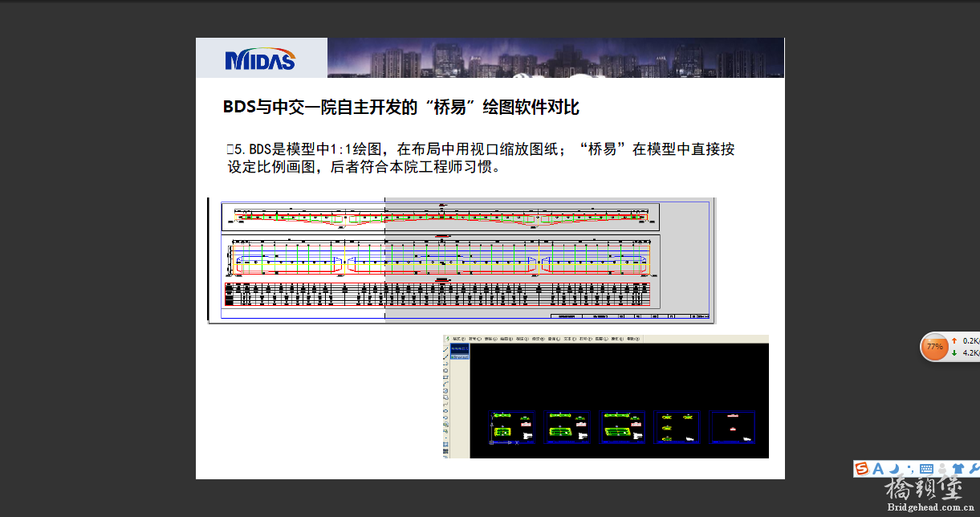
Task: Open the skin shirt icon in IME bar
Action: coord(958,469)
